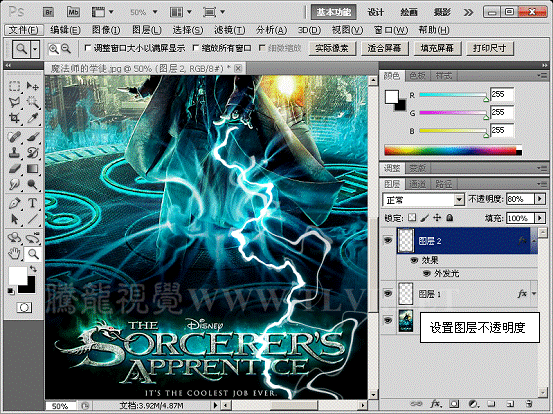Screen dimensions: 553x414
Task: Hide 图层 1 with its eye icon
Action: coord(388,293)
